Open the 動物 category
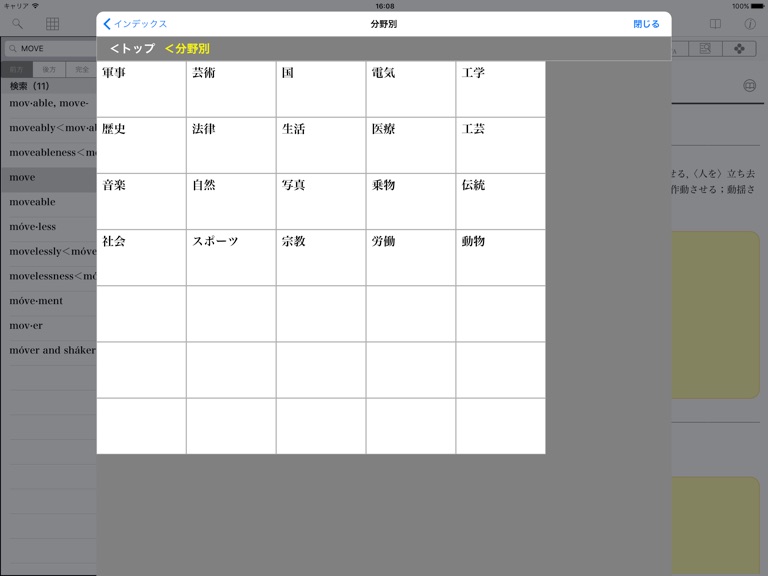 (x=501, y=258)
